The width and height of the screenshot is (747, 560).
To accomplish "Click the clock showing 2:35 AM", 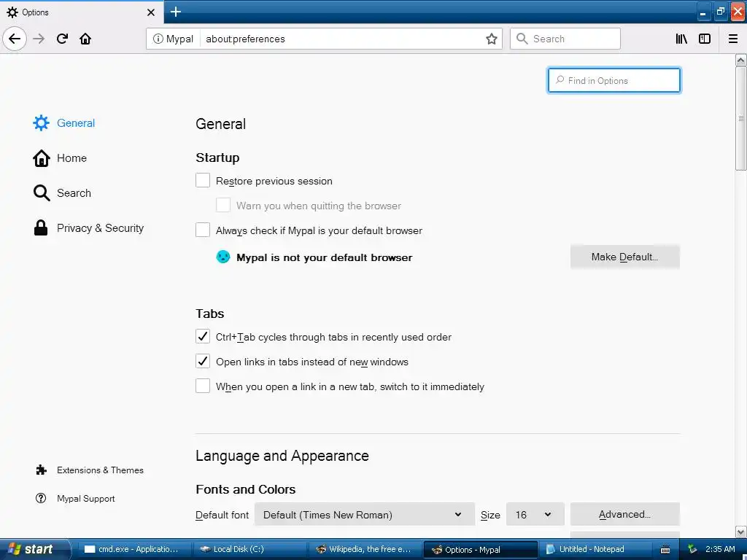I will pos(720,549).
